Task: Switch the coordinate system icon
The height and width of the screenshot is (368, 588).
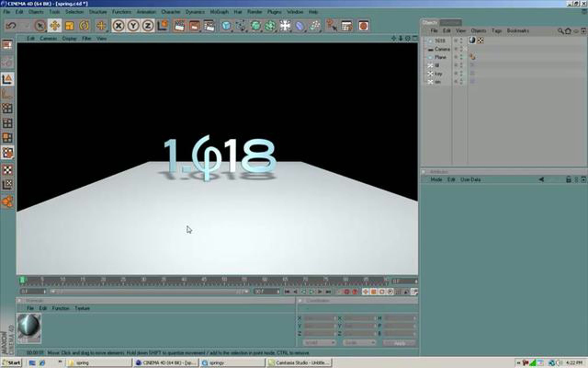Action: tap(162, 26)
